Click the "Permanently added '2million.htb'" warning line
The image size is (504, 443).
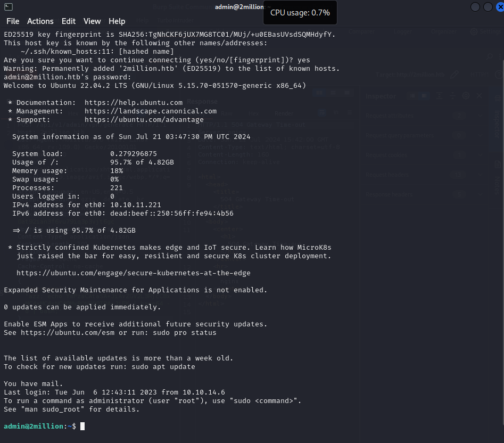pyautogui.click(x=172, y=69)
